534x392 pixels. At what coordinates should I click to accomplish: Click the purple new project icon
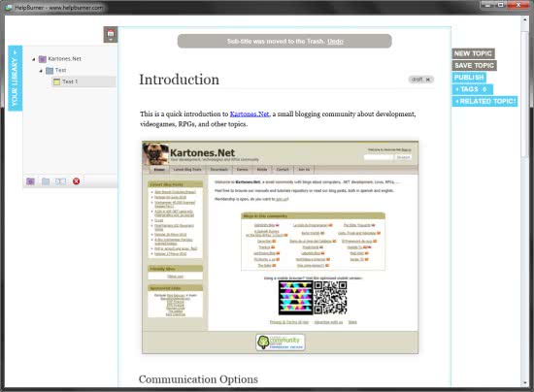coord(30,181)
